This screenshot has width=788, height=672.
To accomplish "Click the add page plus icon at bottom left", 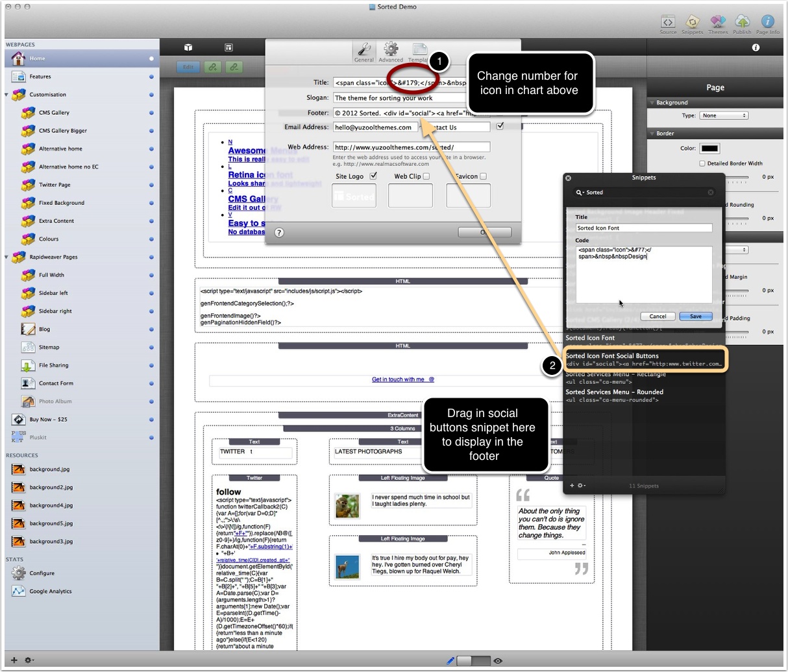I will pyautogui.click(x=14, y=660).
